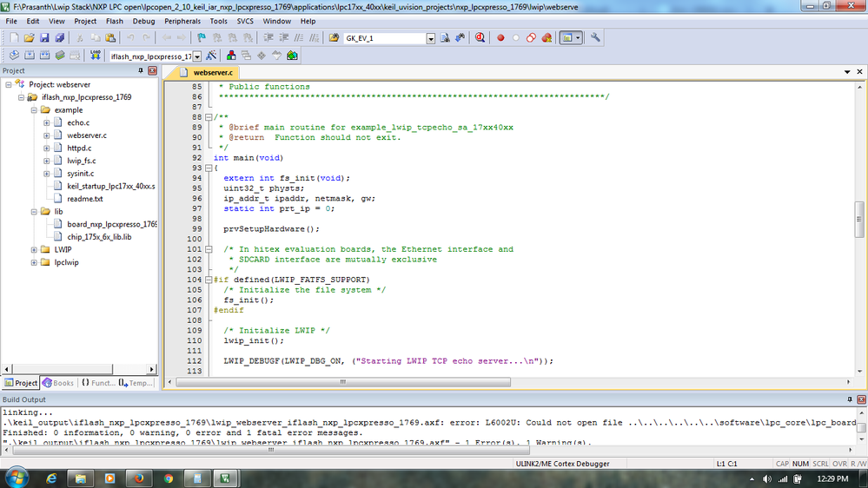
Task: Click the Save All icon
Action: [59, 37]
